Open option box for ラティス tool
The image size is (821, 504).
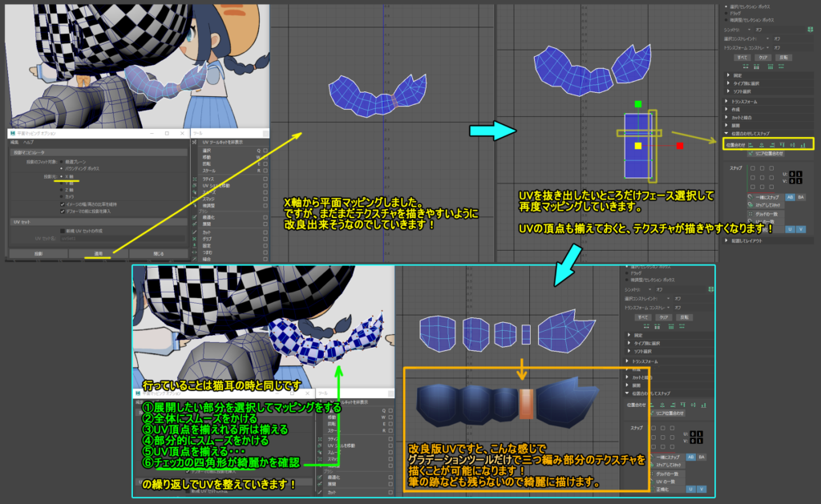coord(265,179)
